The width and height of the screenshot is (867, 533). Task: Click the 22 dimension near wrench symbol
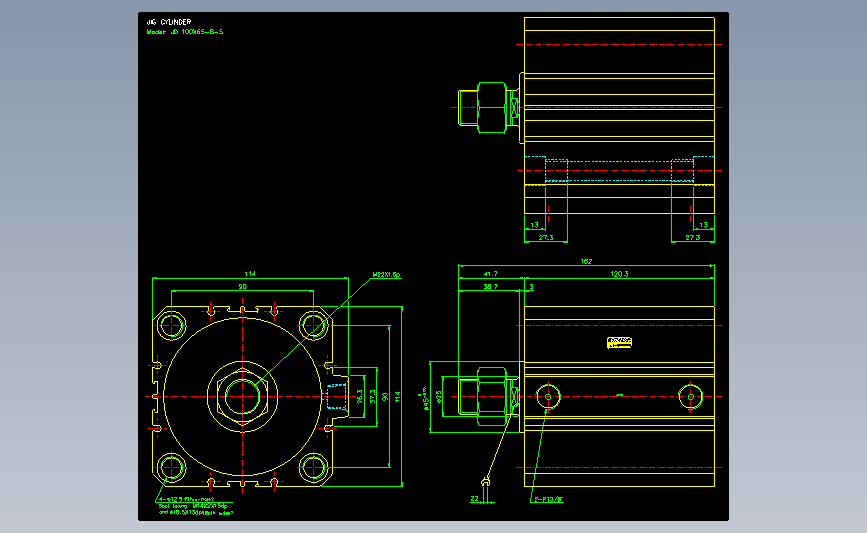coord(474,499)
